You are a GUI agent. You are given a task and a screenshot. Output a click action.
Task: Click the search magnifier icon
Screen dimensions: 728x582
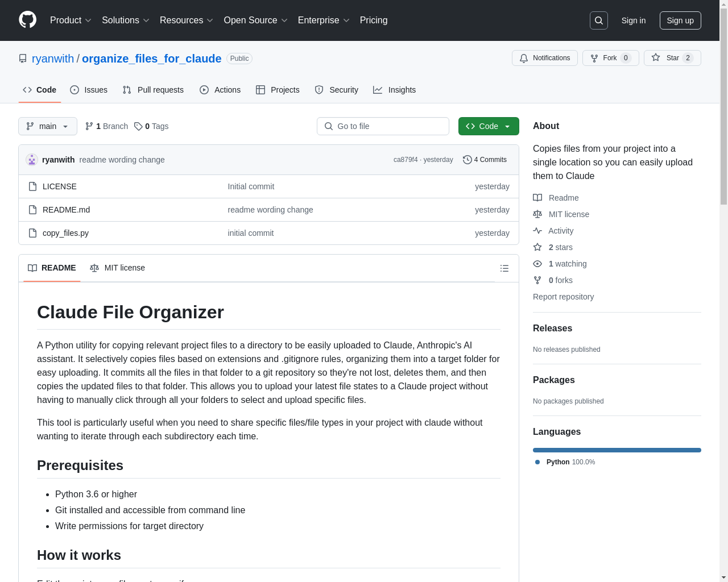599,20
